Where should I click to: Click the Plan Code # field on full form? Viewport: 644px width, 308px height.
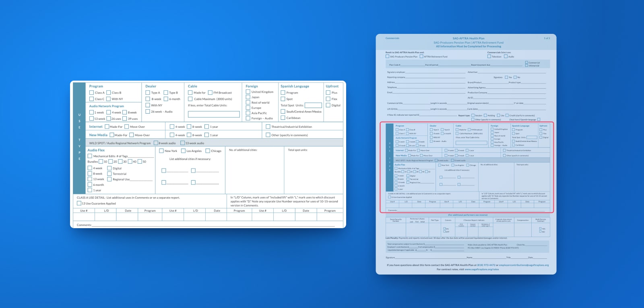pyautogui.click(x=413, y=65)
